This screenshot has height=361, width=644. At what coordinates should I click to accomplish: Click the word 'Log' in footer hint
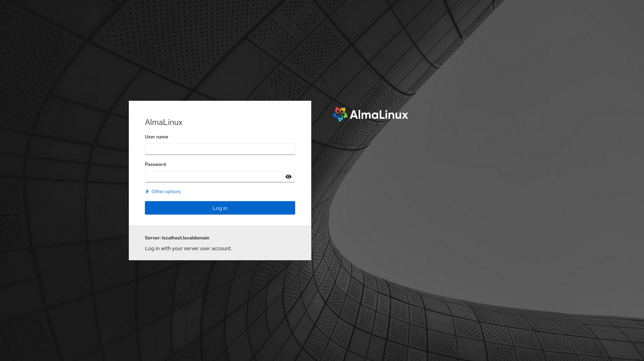pyautogui.click(x=149, y=248)
